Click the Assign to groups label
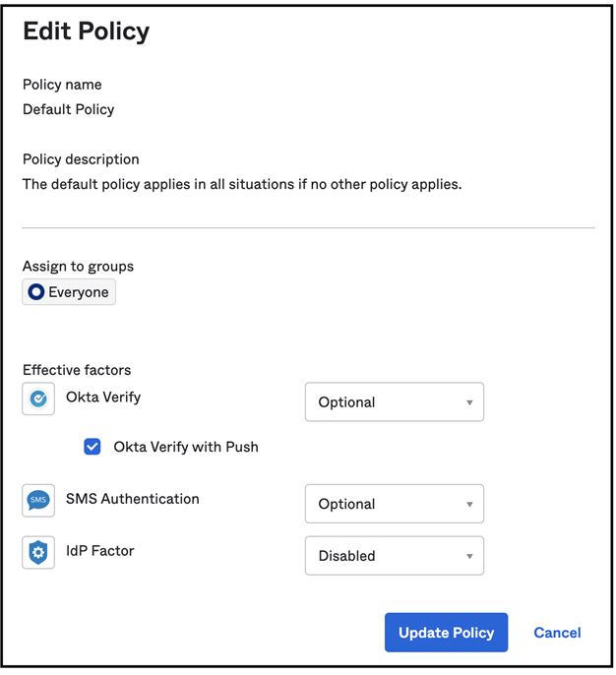Image resolution: width=616 pixels, height=675 pixels. [x=79, y=266]
